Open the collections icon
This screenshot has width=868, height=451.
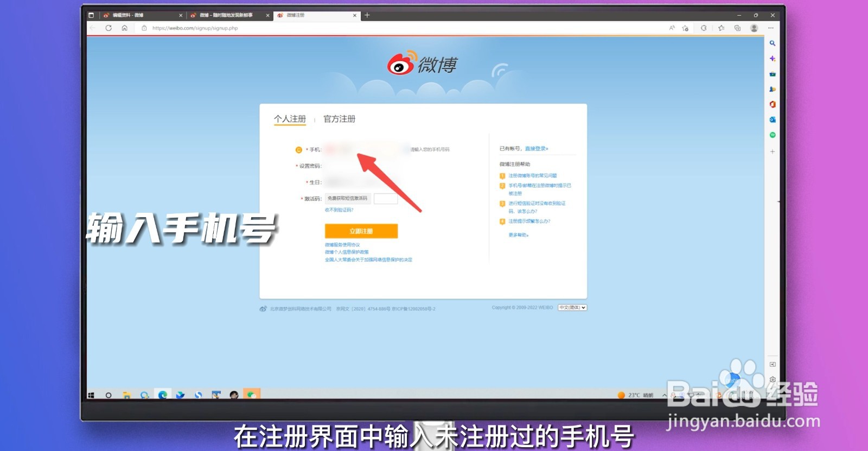coord(737,28)
